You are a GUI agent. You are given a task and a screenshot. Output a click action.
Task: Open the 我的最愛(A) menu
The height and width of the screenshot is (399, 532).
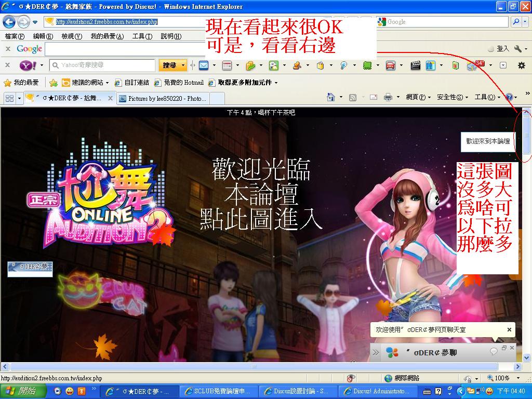(107, 36)
